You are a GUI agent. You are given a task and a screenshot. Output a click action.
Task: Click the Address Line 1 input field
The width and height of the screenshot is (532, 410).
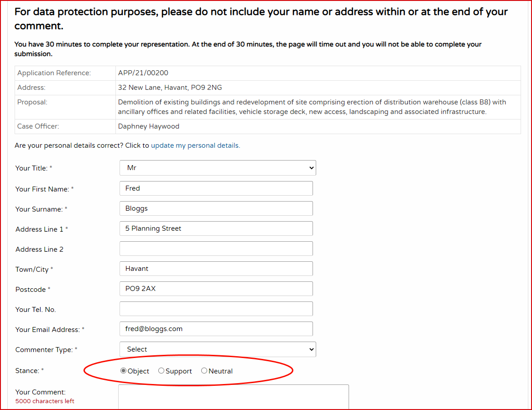(216, 228)
